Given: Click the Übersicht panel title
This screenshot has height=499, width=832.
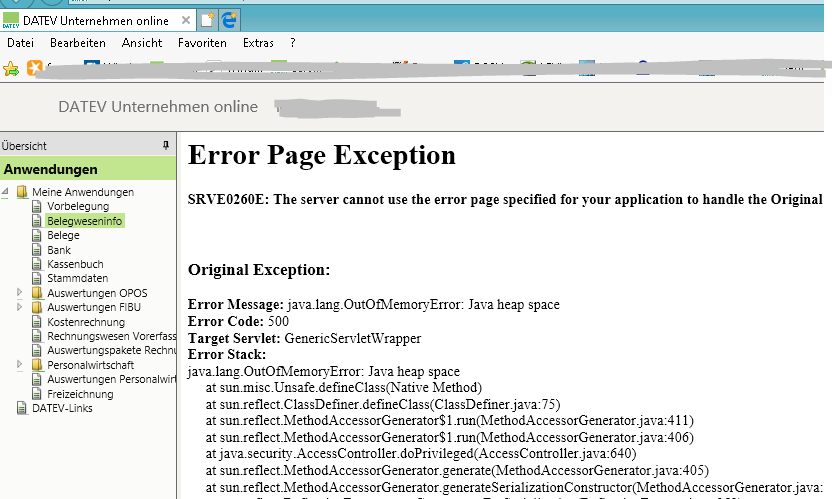Looking at the screenshot, I should (x=24, y=146).
